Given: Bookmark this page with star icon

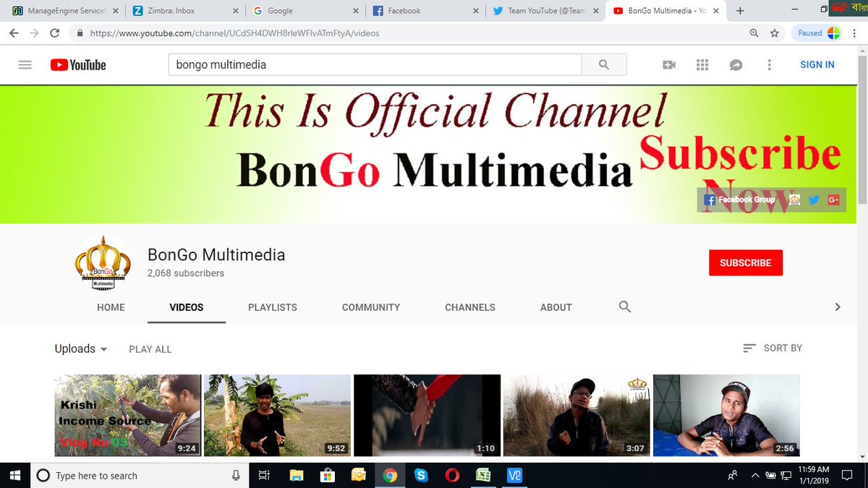Looking at the screenshot, I should [775, 33].
